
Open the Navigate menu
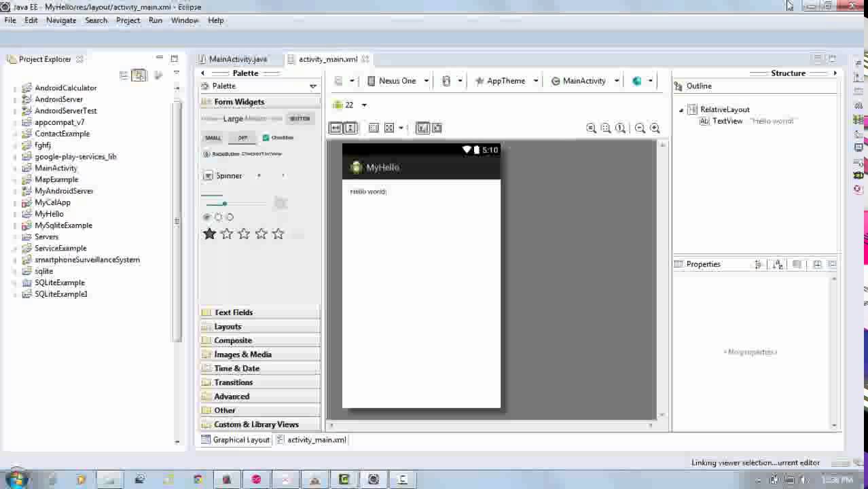tap(61, 20)
